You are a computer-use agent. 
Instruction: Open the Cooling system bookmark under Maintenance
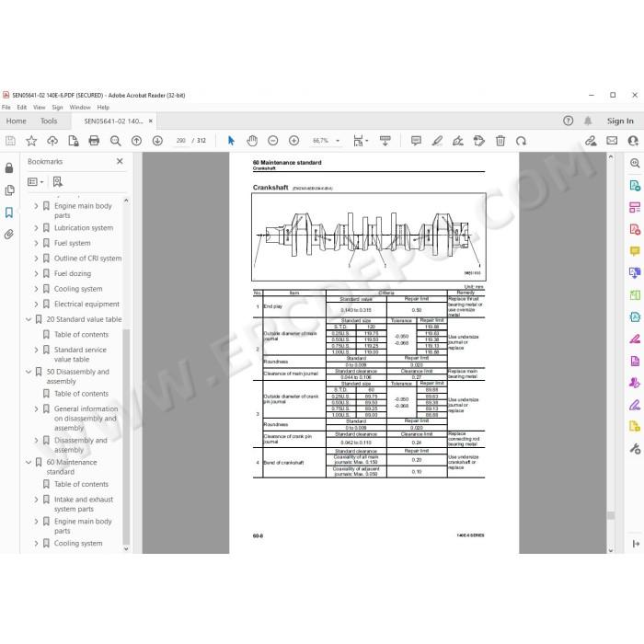click(x=78, y=543)
